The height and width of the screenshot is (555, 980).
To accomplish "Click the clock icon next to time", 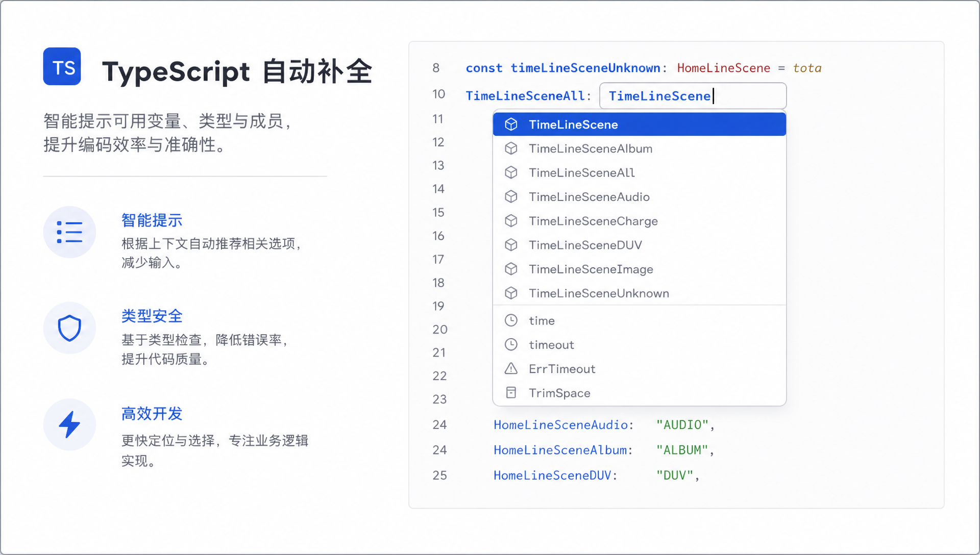I will tap(511, 320).
